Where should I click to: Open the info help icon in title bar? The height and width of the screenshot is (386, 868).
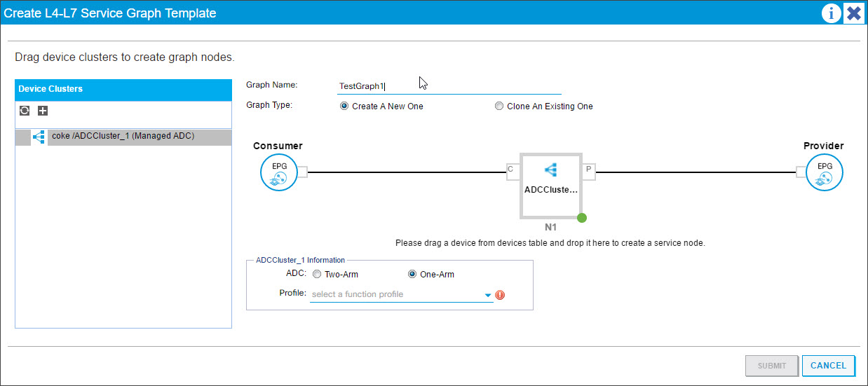[831, 13]
